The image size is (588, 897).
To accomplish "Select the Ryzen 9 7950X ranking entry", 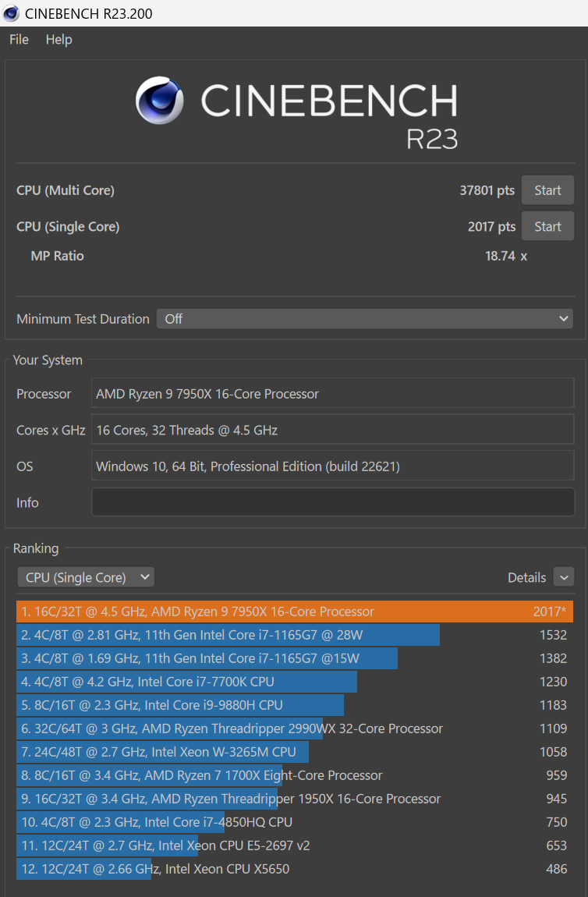I will coord(295,611).
